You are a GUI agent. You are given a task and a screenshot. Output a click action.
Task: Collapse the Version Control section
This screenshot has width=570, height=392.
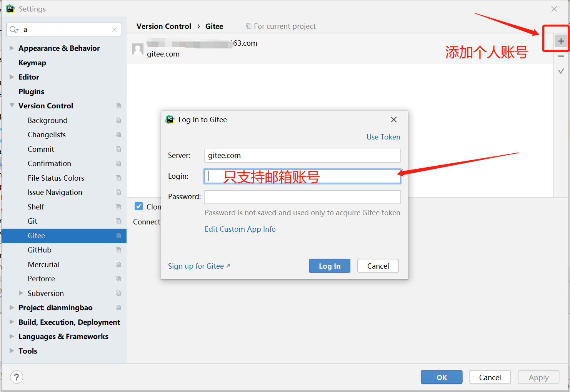click(x=11, y=106)
